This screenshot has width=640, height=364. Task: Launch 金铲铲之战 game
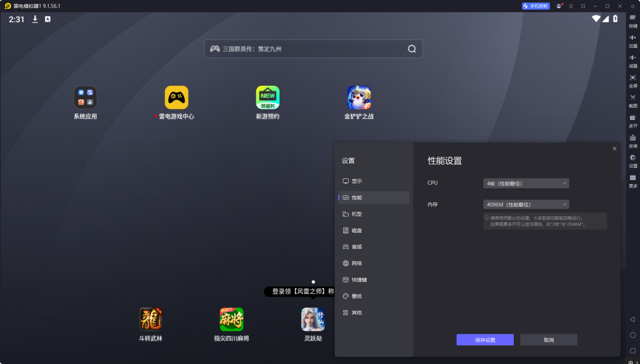pyautogui.click(x=359, y=103)
